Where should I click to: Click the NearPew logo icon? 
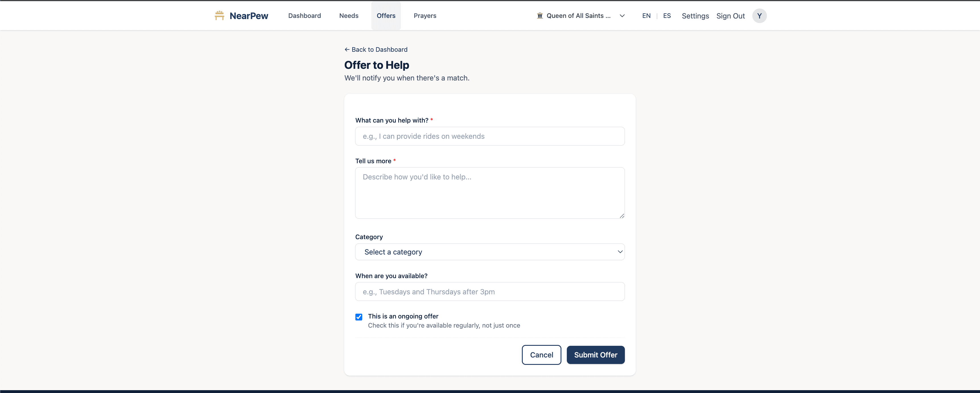point(219,16)
